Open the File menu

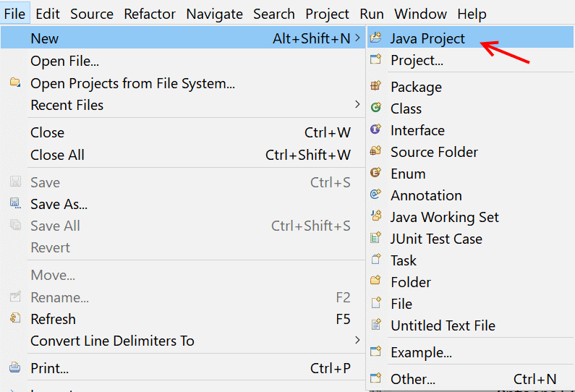(x=14, y=14)
